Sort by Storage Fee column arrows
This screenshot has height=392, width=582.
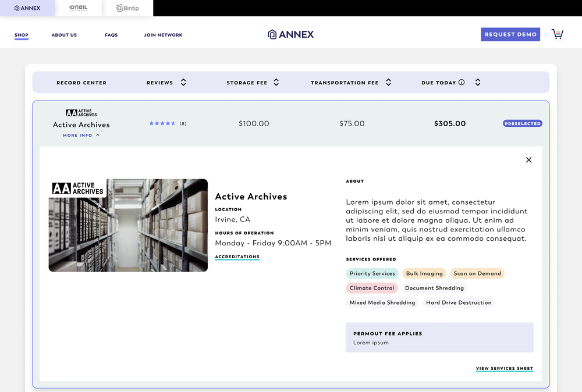276,83
